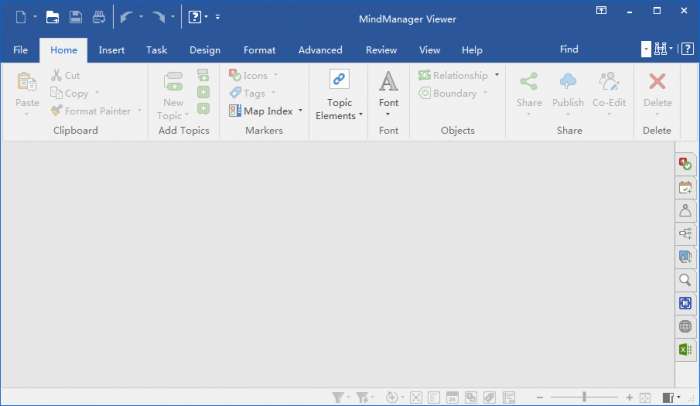
Task: Open a file with the folder icon
Action: (x=52, y=17)
